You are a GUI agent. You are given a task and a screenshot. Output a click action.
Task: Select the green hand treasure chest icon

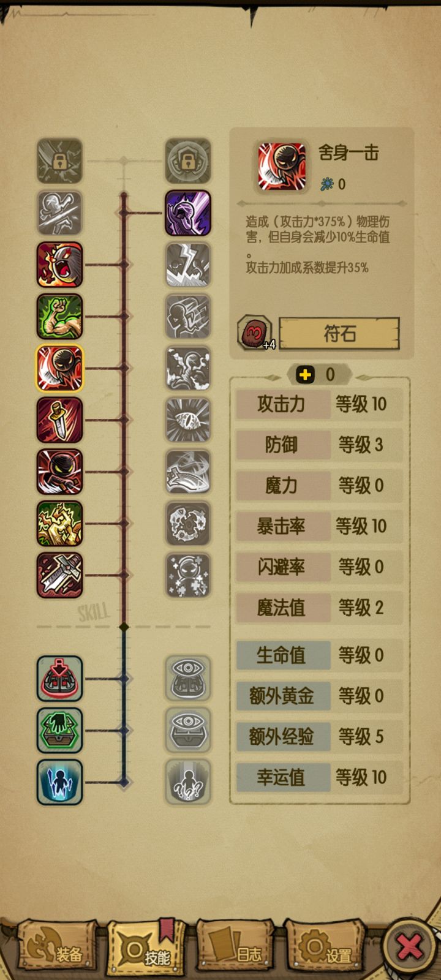tap(59, 730)
